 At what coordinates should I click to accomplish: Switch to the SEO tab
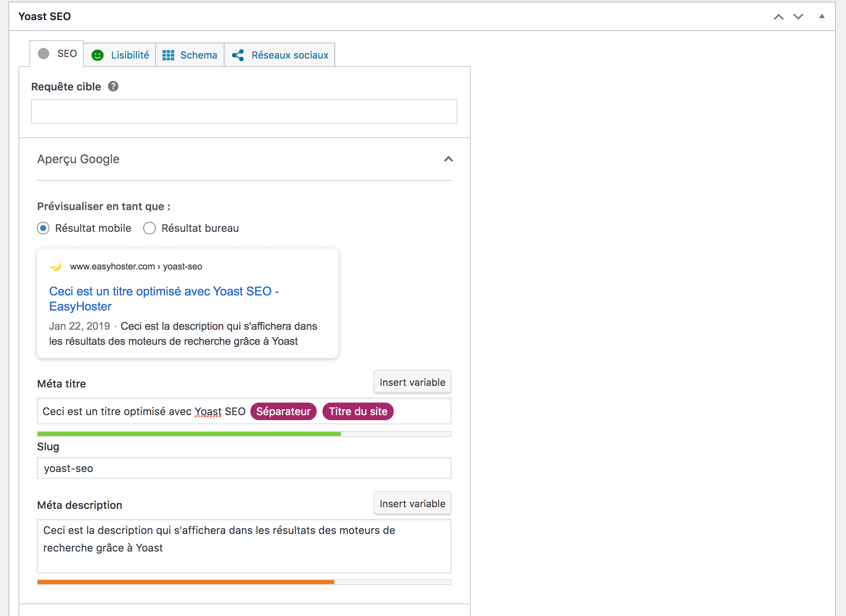(x=67, y=54)
